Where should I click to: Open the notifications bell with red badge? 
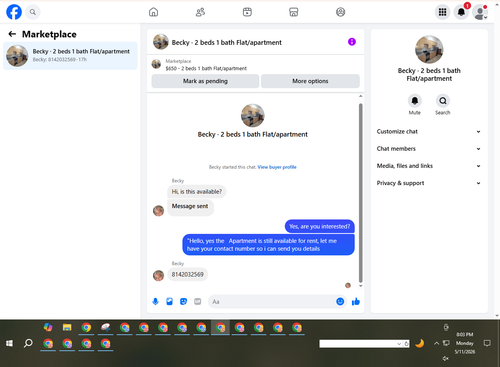(461, 12)
